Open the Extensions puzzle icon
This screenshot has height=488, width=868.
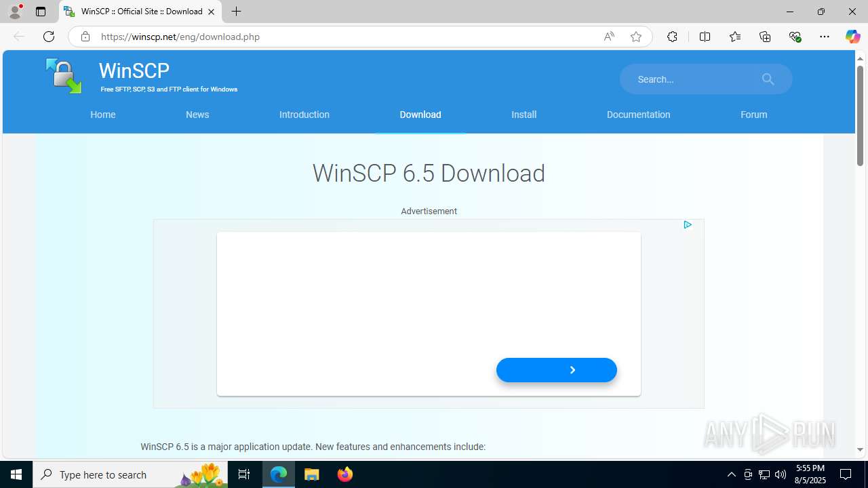(672, 37)
